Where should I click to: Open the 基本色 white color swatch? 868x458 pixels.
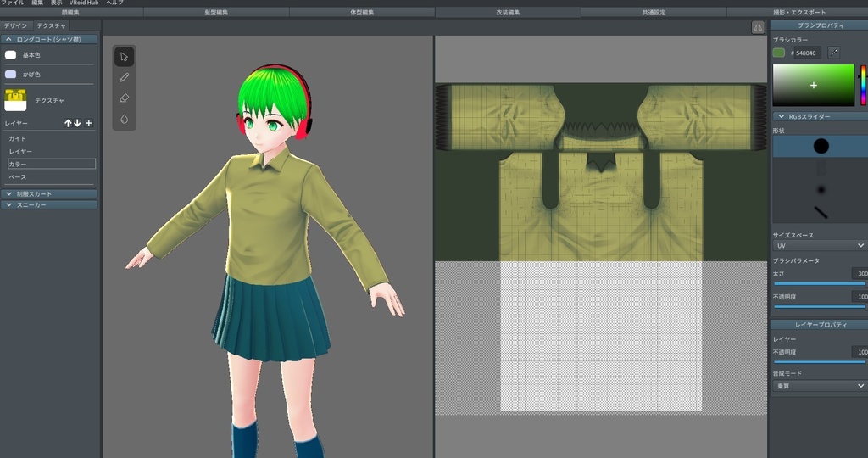(10, 55)
